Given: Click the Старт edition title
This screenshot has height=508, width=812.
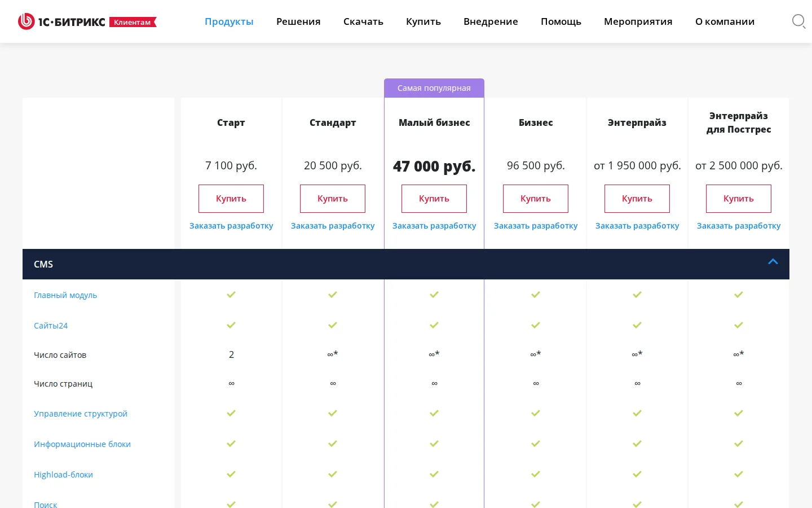Looking at the screenshot, I should tap(231, 122).
